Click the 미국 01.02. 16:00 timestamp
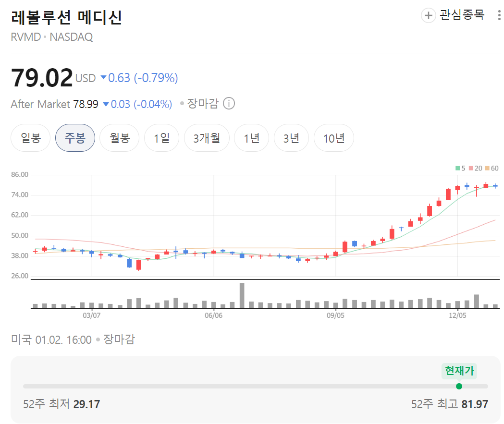504x424 pixels. click(x=51, y=340)
